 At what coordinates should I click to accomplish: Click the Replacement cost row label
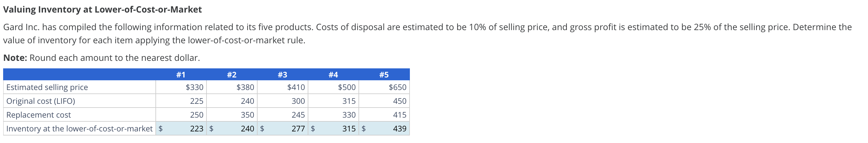click(x=39, y=115)
